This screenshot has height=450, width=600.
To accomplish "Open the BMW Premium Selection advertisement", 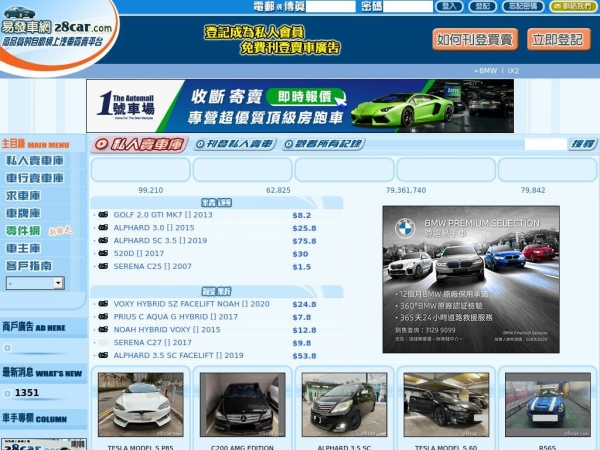I will tap(471, 279).
